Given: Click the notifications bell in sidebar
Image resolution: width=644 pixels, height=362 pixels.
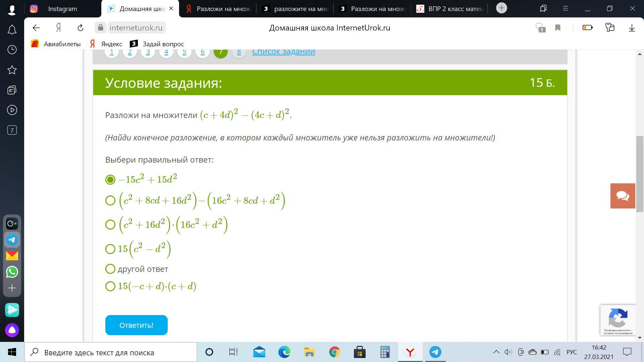Looking at the screenshot, I should (12, 30).
